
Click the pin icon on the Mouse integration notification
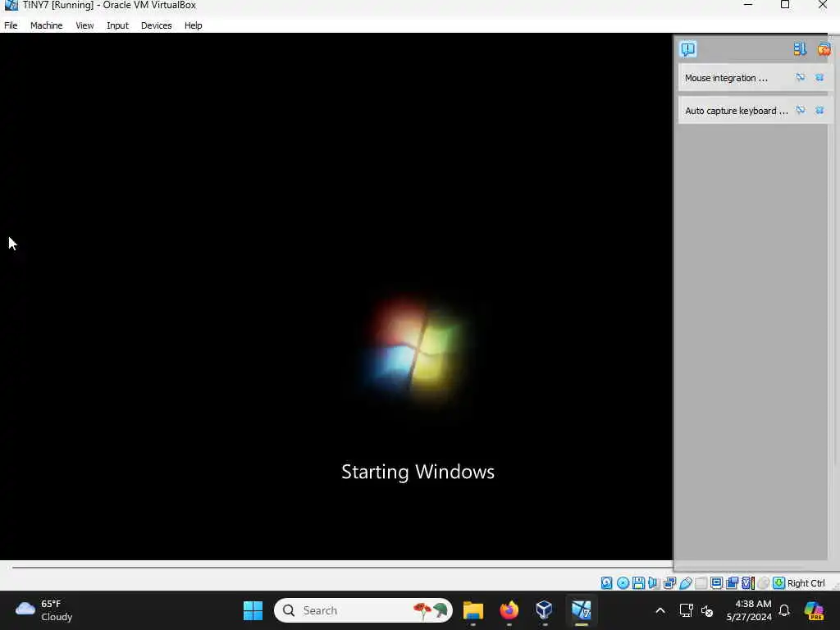tap(801, 78)
